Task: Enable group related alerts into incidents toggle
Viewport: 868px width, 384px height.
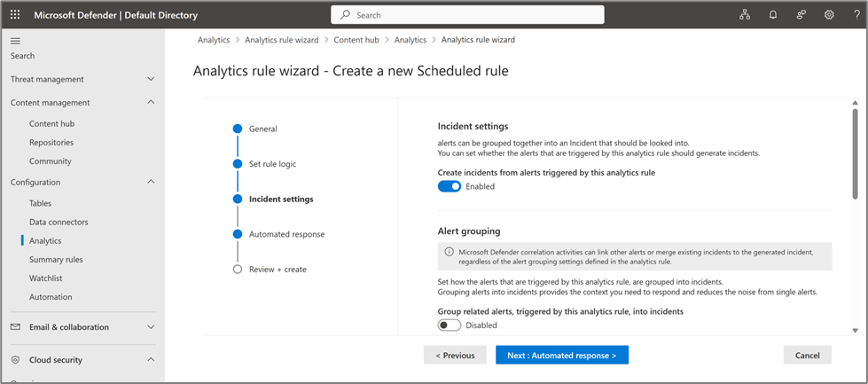Action: [x=450, y=325]
